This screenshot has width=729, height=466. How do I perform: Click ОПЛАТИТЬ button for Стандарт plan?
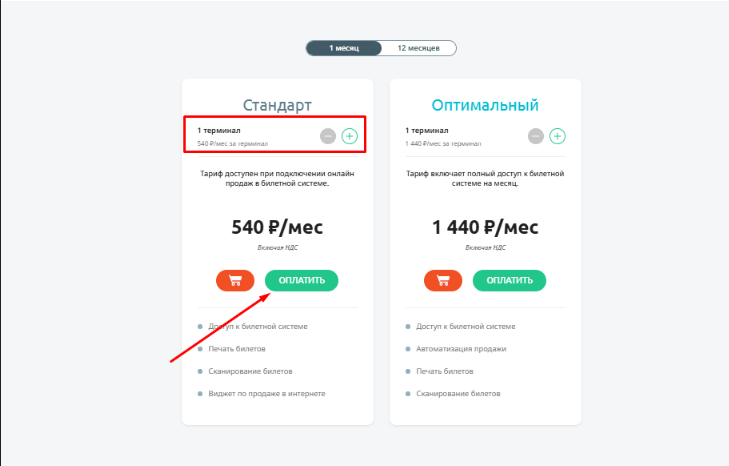click(302, 280)
